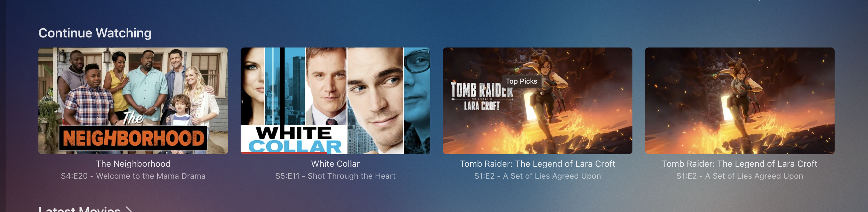Click the White Collar logo on poster

294,140
